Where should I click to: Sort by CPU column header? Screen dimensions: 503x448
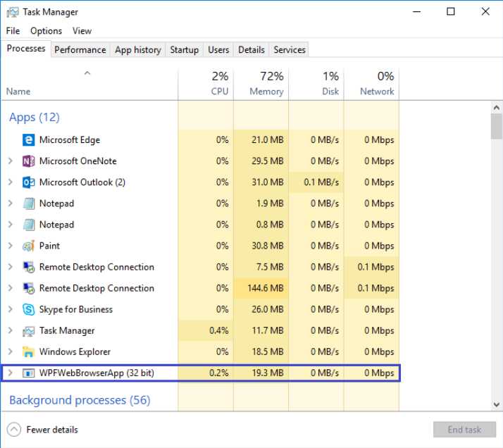pyautogui.click(x=206, y=84)
